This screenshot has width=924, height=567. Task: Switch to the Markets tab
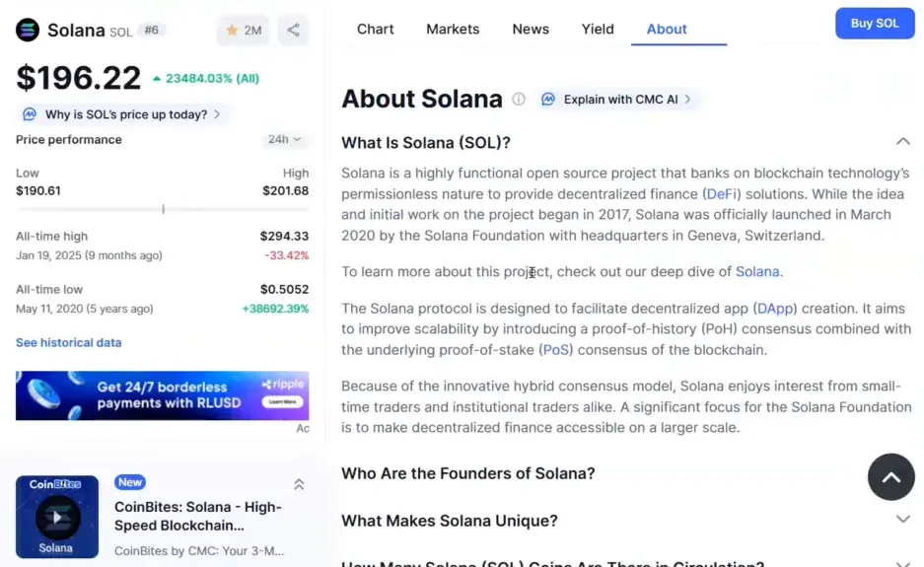pos(453,29)
